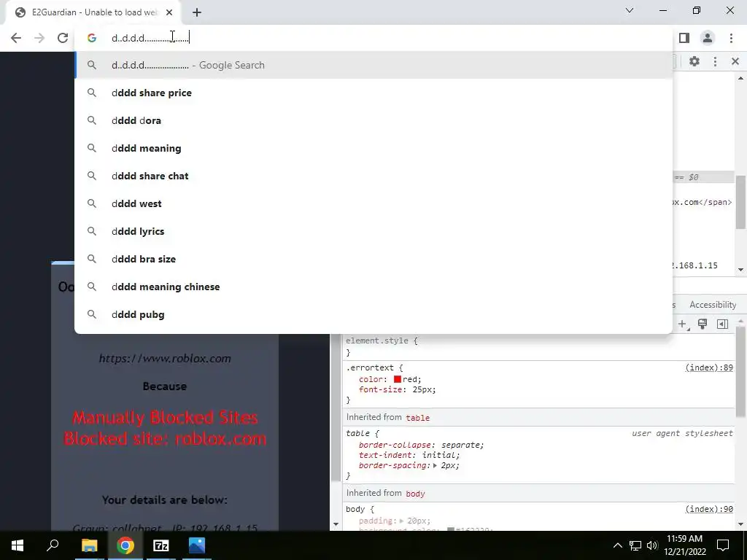Screen dimensions: 747x560
Task: Open 7-Zip from taskbar
Action: pyautogui.click(x=161, y=545)
